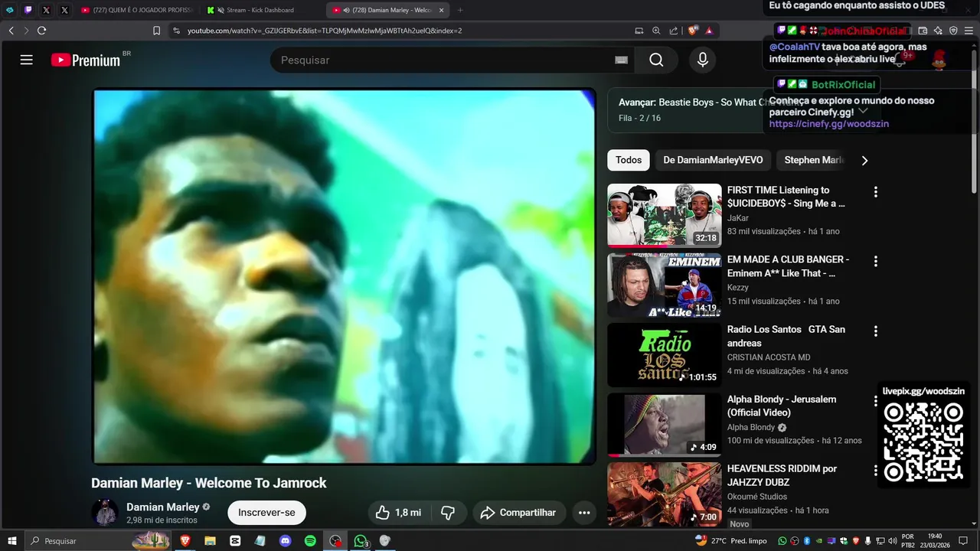Open the on-screen keyboard in search box
Screen dimensions: 980x551
pos(621,60)
